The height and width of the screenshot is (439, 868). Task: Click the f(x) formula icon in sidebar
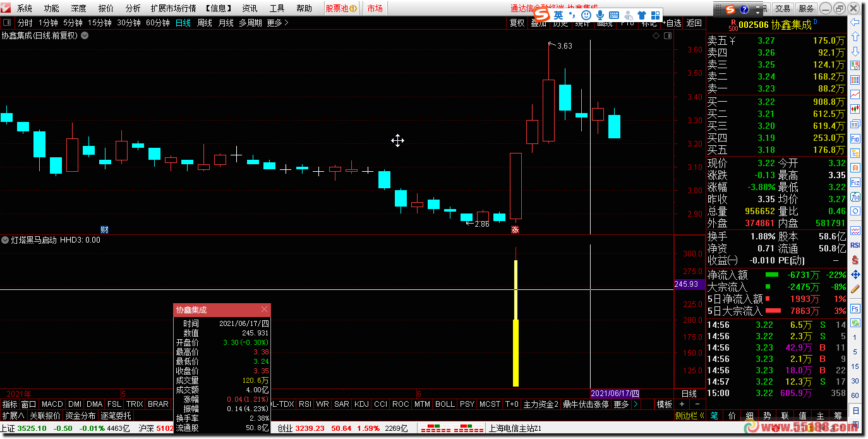[x=855, y=196]
